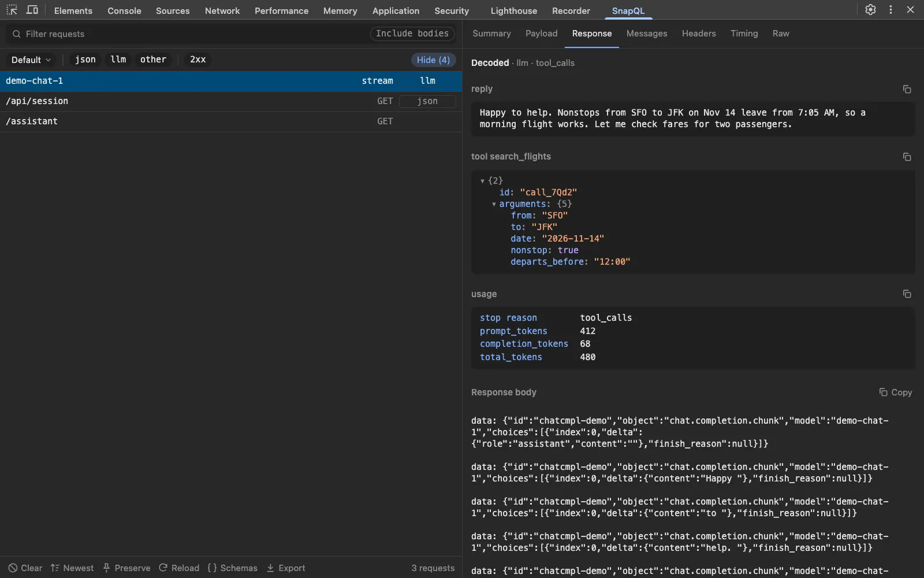Copy the reply section content
Image resolution: width=924 pixels, height=578 pixels.
coord(907,89)
